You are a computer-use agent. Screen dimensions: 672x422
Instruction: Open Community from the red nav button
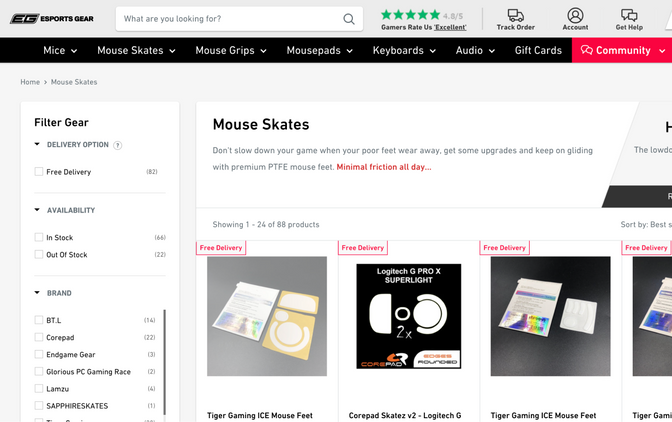click(x=621, y=50)
